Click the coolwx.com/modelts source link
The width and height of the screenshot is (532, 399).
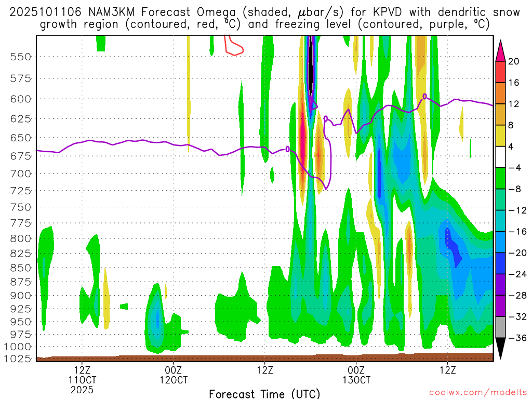point(478,393)
